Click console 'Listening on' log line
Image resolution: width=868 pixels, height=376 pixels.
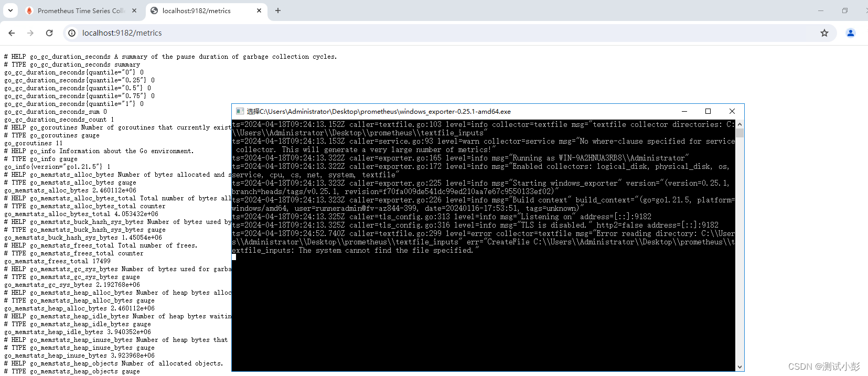[442, 217]
